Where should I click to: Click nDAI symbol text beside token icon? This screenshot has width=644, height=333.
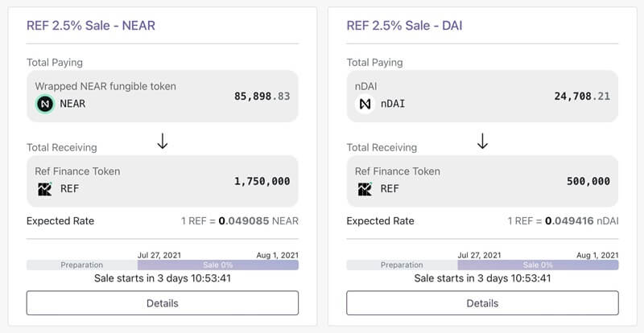pos(393,104)
